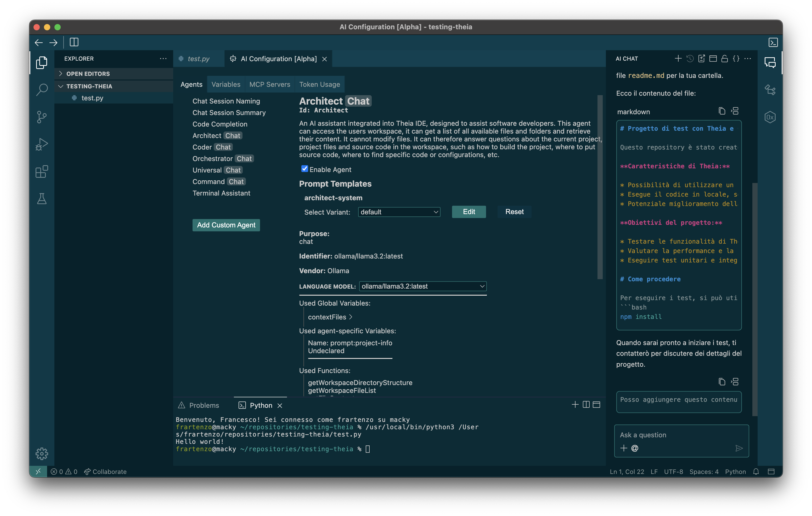This screenshot has width=812, height=516.
Task: Open the hexagon 0x icon in right sidebar
Action: [770, 117]
